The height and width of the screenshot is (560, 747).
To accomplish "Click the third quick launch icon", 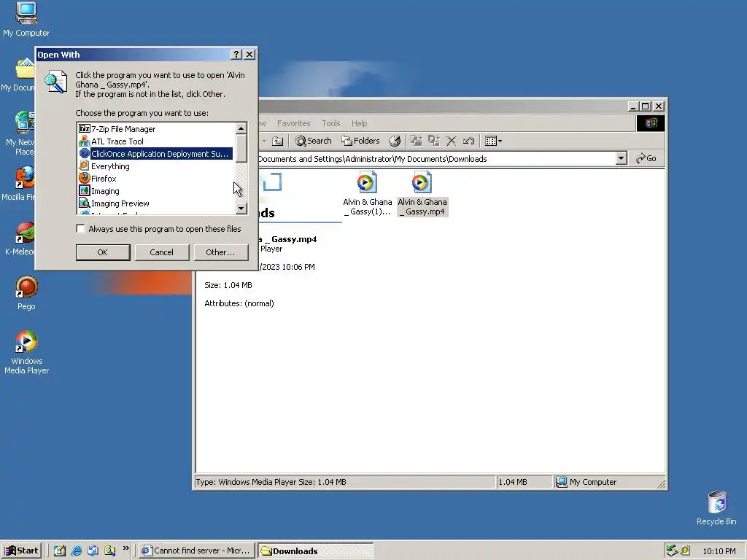I will [x=93, y=551].
